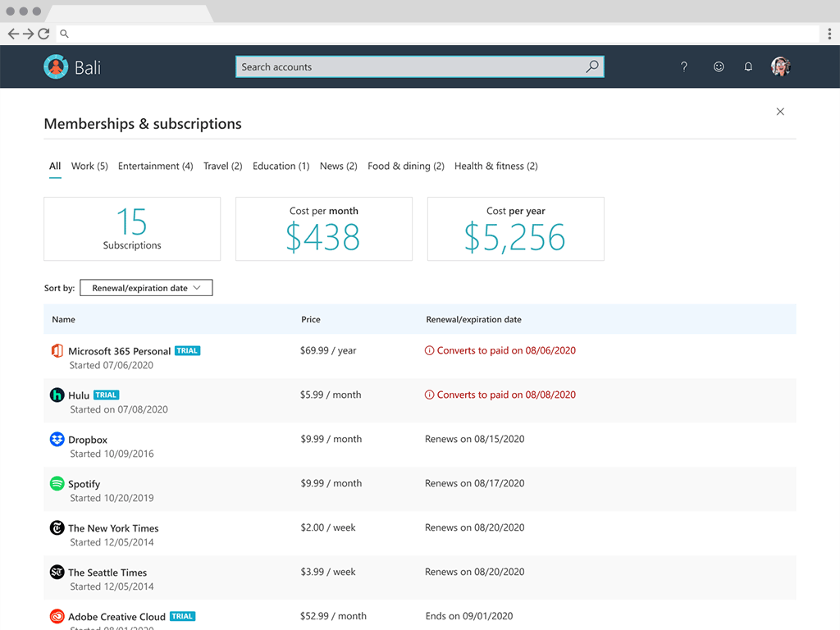This screenshot has height=630, width=840.
Task: Click Started 10/09/2016 under Dropbox
Action: pyautogui.click(x=112, y=454)
